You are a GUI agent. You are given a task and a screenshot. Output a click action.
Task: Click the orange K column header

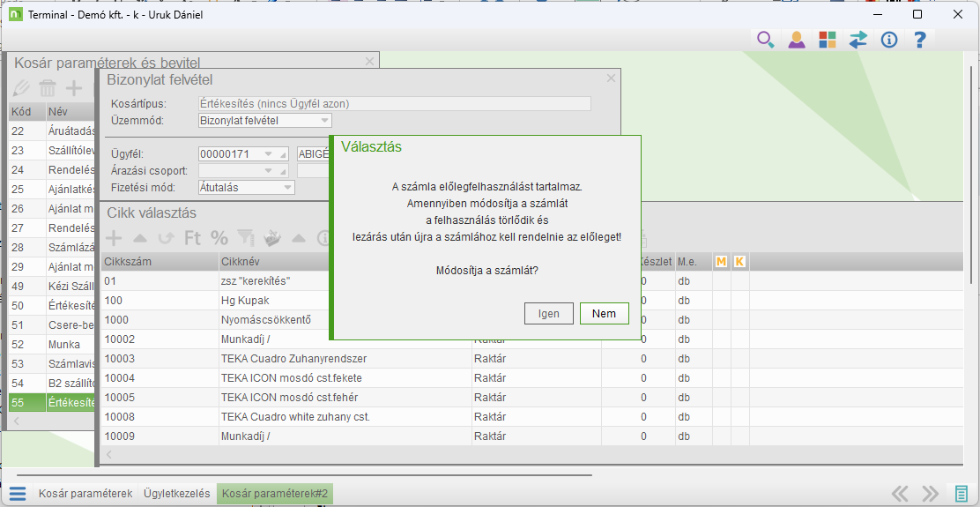click(739, 261)
